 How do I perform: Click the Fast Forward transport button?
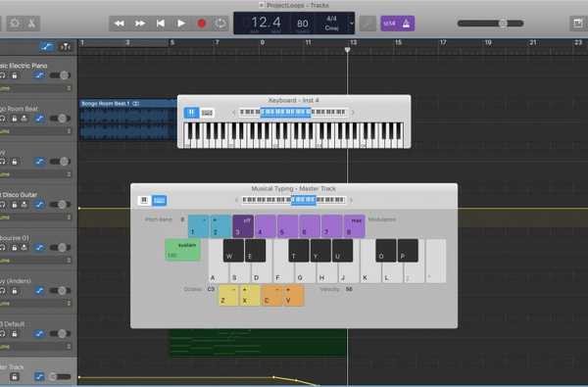(140, 24)
